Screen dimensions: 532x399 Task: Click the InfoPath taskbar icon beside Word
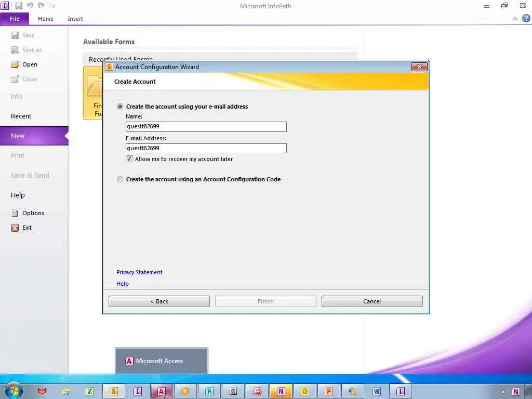[x=401, y=391]
